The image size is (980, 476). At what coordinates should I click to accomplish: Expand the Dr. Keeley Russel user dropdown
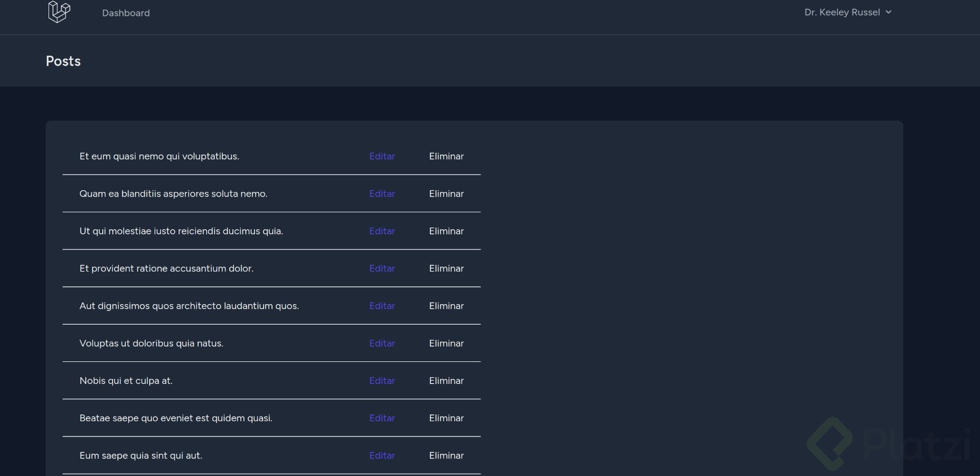pos(847,12)
